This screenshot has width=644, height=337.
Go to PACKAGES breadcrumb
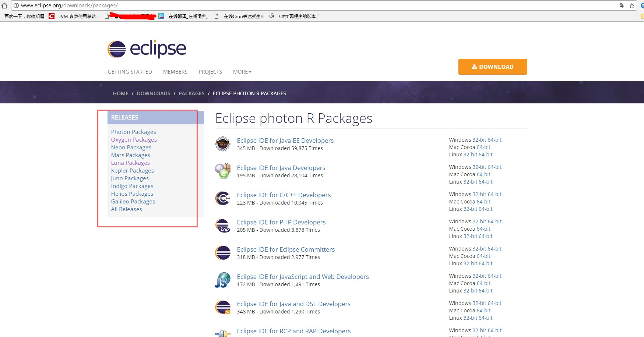pyautogui.click(x=191, y=93)
